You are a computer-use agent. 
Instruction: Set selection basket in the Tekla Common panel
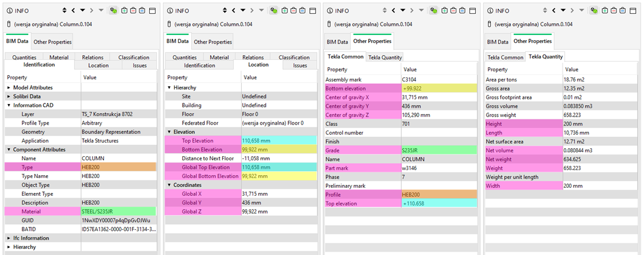[x=463, y=10]
